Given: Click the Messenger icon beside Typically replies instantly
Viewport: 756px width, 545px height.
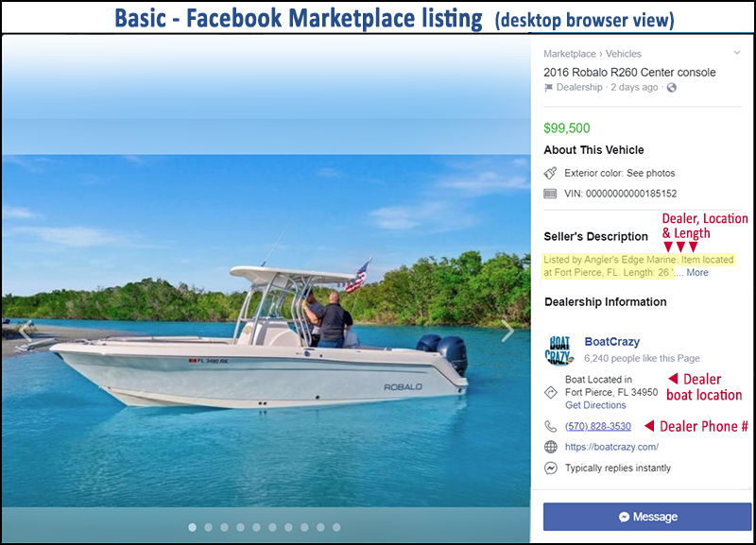Looking at the screenshot, I should click(551, 468).
